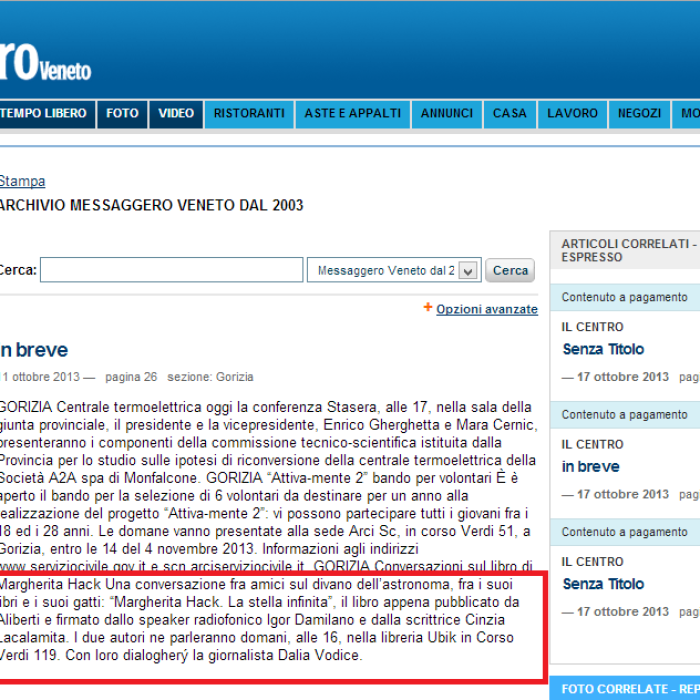Screen dimensions: 700x700
Task: Go to the FOTO section tab
Action: pos(122,113)
